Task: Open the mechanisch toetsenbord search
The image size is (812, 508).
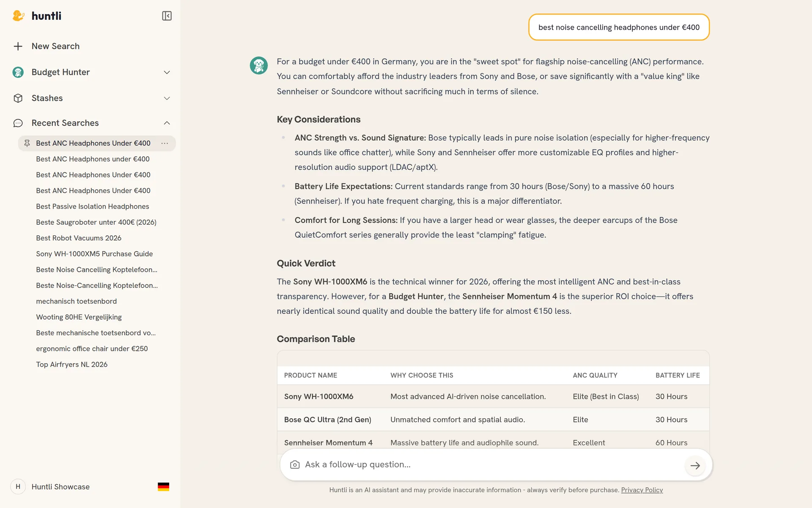Action: pos(76,301)
